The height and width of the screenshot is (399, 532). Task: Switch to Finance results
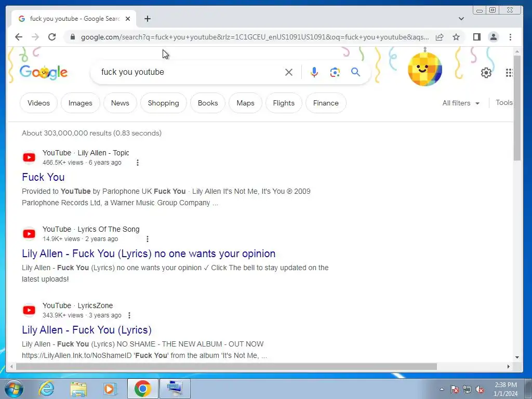click(x=326, y=103)
